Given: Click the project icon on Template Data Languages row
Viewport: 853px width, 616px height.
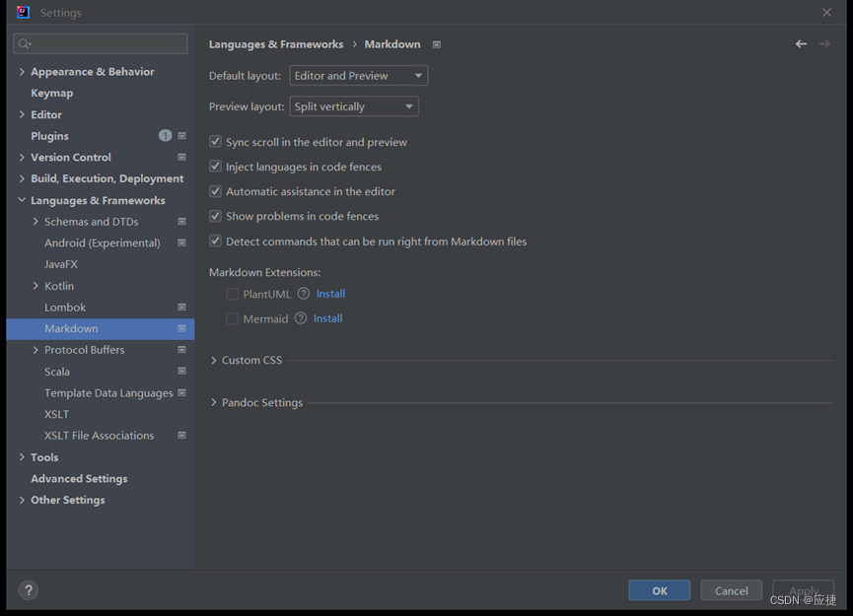Looking at the screenshot, I should pos(181,392).
